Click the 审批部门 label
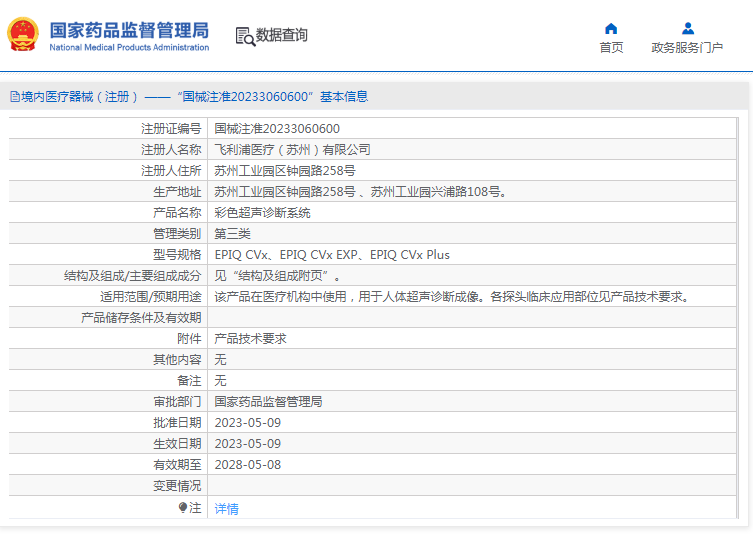The image size is (753, 538). 177,402
